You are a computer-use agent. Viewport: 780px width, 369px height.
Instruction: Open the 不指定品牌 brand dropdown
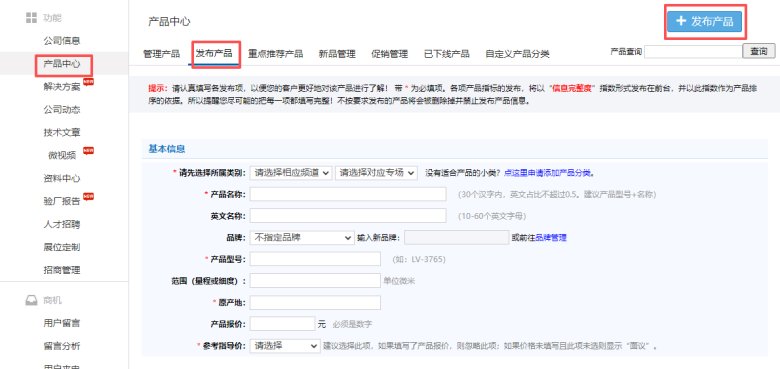tap(302, 238)
